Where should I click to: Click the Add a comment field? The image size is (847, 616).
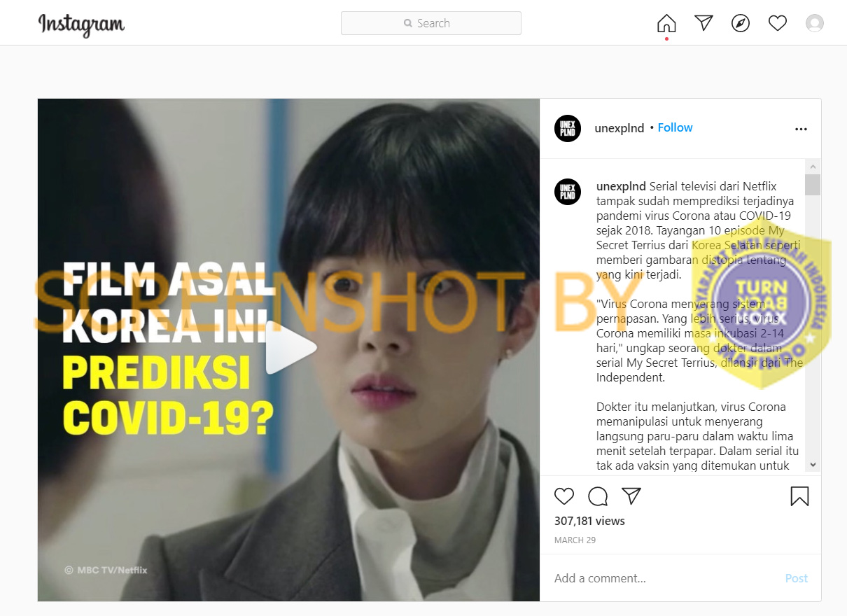(x=665, y=578)
